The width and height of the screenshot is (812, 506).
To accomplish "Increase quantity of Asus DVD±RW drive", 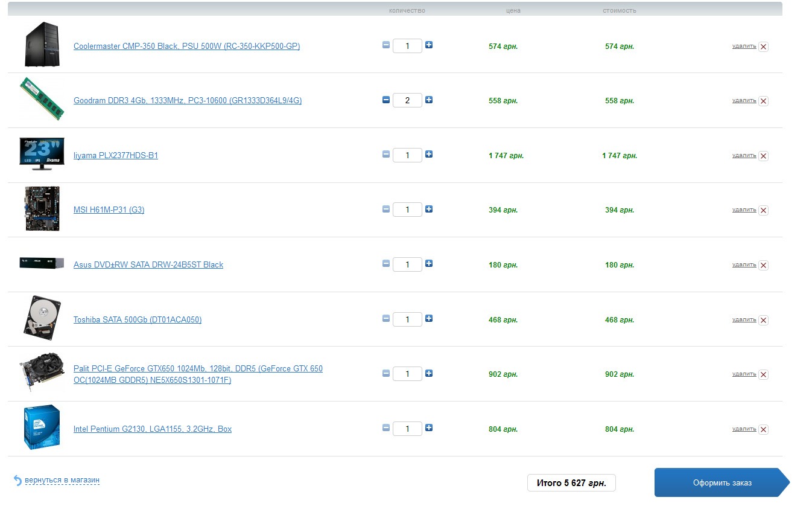I will tap(429, 263).
